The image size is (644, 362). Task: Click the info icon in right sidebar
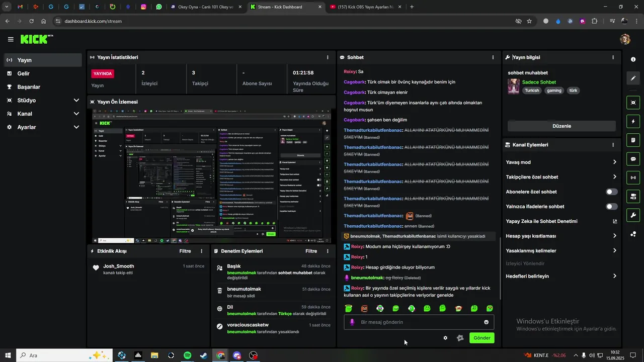[x=633, y=59]
